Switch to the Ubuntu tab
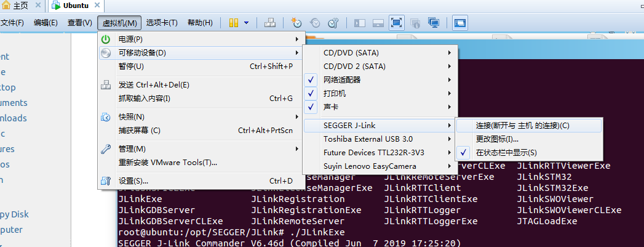Viewport: 644px width, 247px height. (x=76, y=6)
